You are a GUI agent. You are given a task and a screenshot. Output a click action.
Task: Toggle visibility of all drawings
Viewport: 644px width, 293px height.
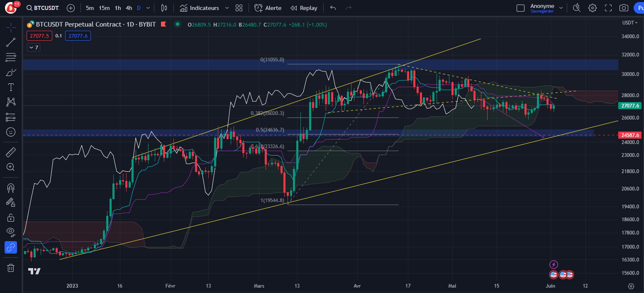tap(11, 232)
